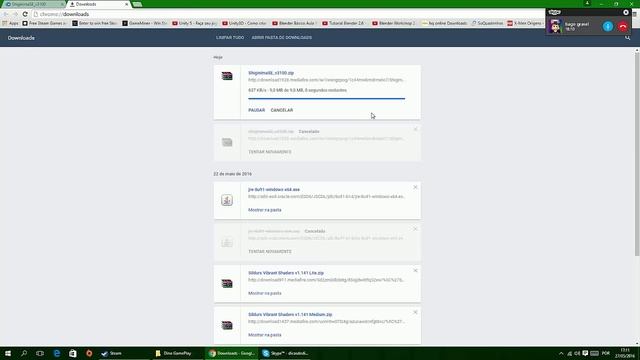The image size is (640, 360).
Task: Switch to the Shigeima browser tab
Action: tap(33, 4)
